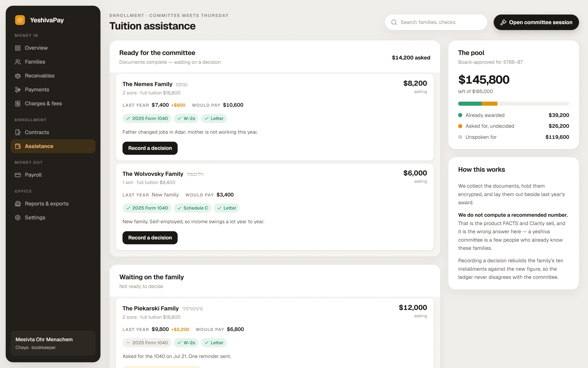The image size is (588, 368).
Task: Open Charges & fees
Action: point(53,103)
